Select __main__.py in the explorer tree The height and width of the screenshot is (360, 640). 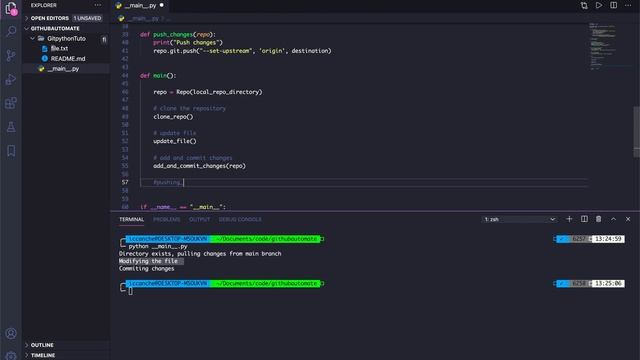coord(63,69)
